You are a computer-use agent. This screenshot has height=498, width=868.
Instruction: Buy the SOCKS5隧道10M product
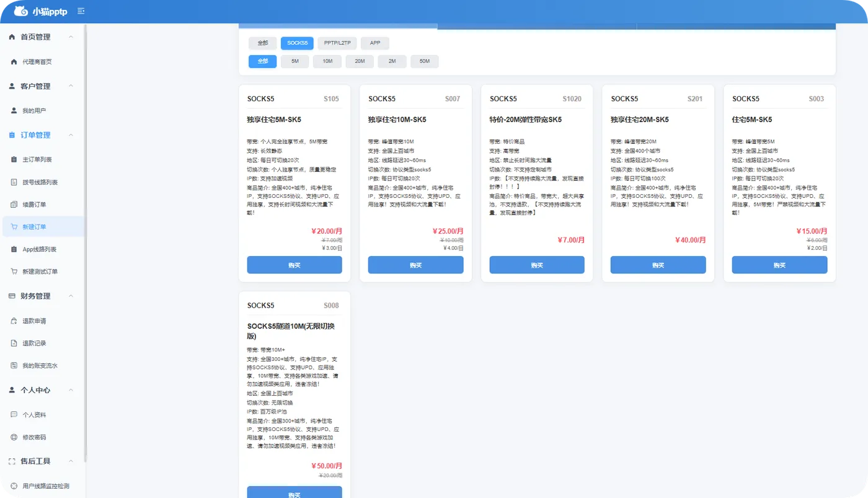(x=294, y=492)
